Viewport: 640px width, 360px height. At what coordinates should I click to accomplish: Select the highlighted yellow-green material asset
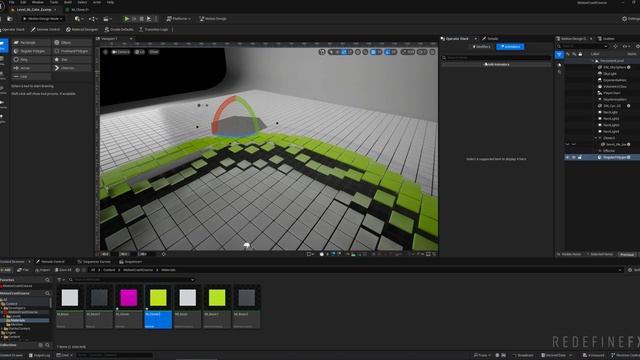tap(158, 306)
